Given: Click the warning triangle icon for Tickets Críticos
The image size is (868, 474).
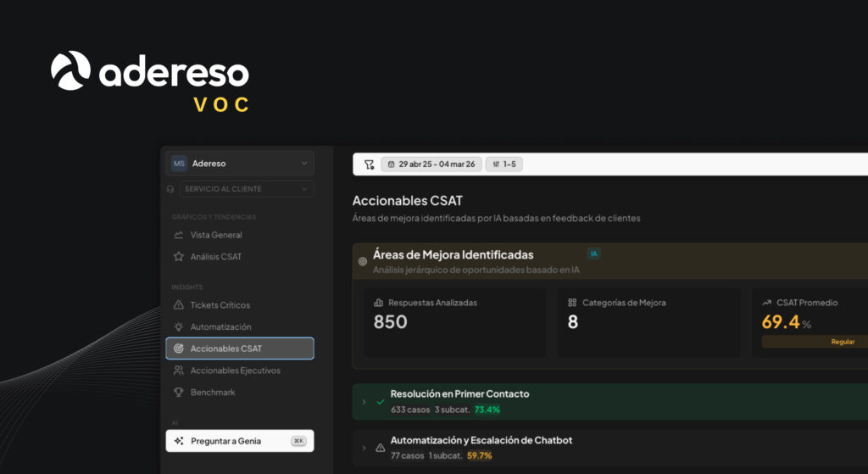Looking at the screenshot, I should (178, 305).
